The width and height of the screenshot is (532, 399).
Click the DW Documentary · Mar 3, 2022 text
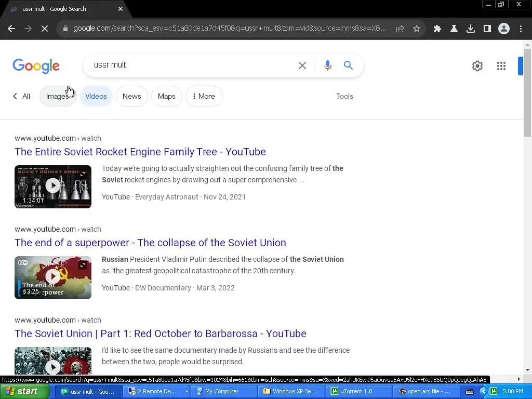[x=185, y=288]
